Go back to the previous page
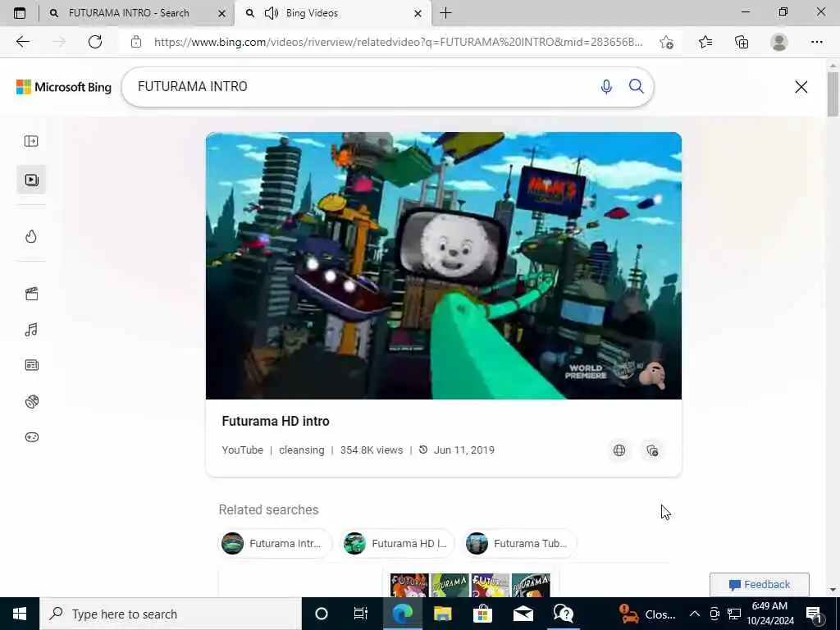 click(x=22, y=42)
